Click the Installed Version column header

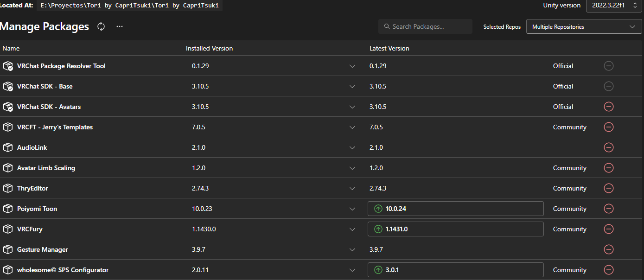click(209, 48)
